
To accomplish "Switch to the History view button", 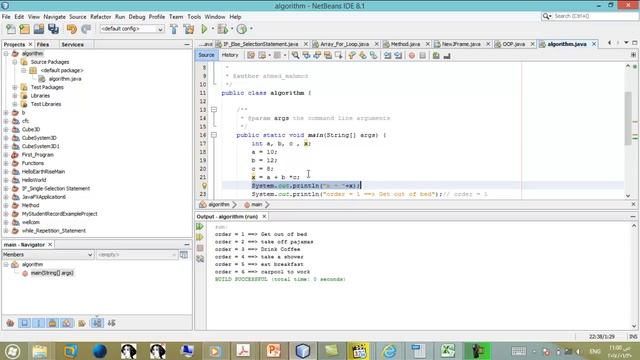I will (x=230, y=55).
